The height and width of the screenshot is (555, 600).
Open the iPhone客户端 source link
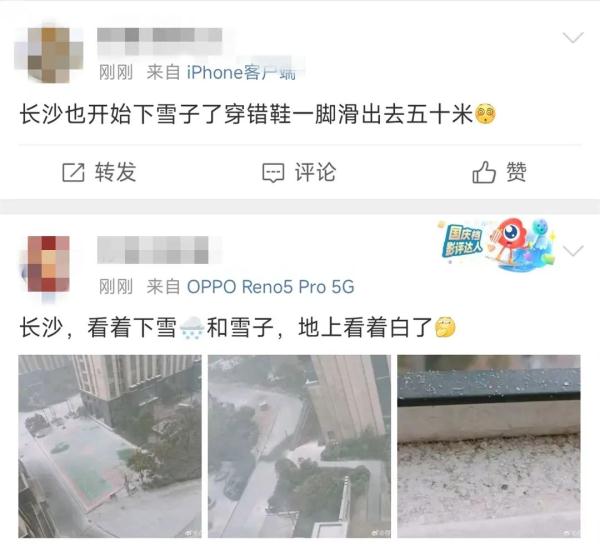[x=241, y=72]
